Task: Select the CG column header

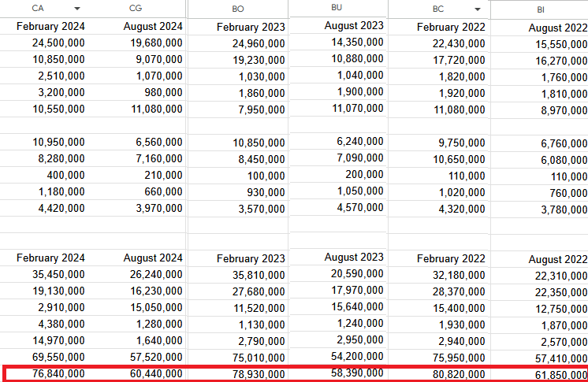Action: tap(136, 8)
